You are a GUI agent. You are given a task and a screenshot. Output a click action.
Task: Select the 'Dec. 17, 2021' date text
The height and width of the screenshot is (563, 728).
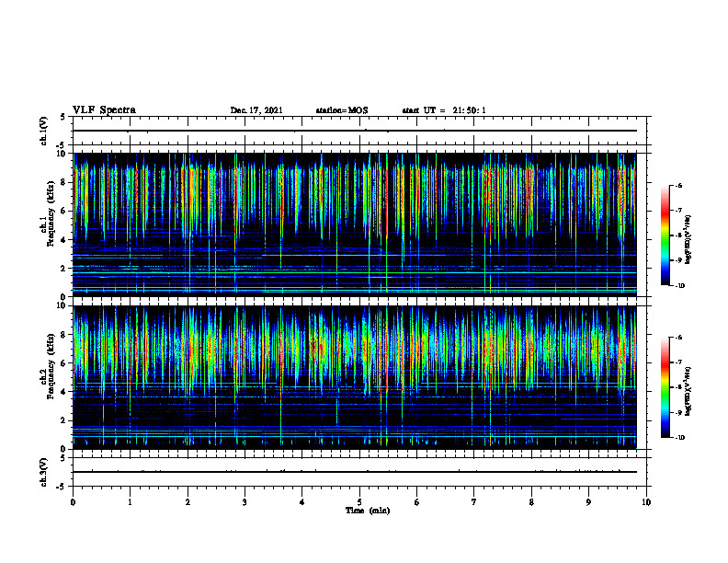(256, 110)
